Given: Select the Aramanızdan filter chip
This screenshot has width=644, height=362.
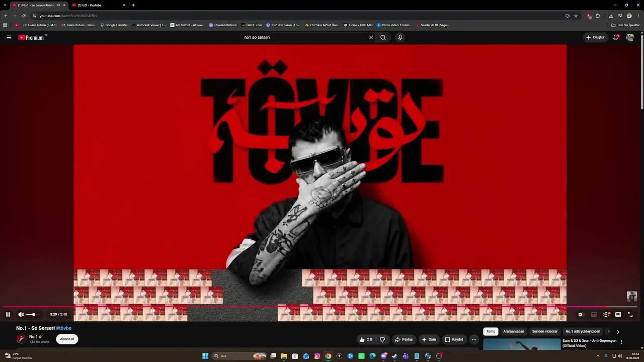Looking at the screenshot, I should (514, 332).
